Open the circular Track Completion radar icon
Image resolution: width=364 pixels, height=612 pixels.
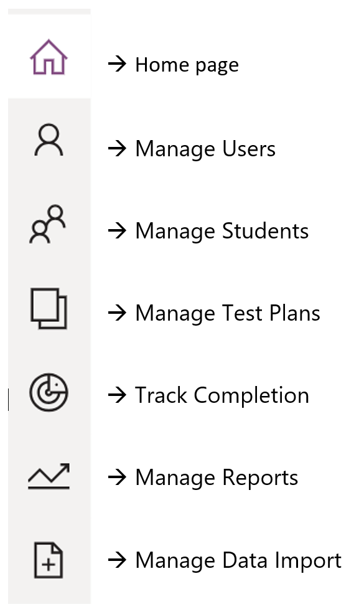tap(49, 392)
